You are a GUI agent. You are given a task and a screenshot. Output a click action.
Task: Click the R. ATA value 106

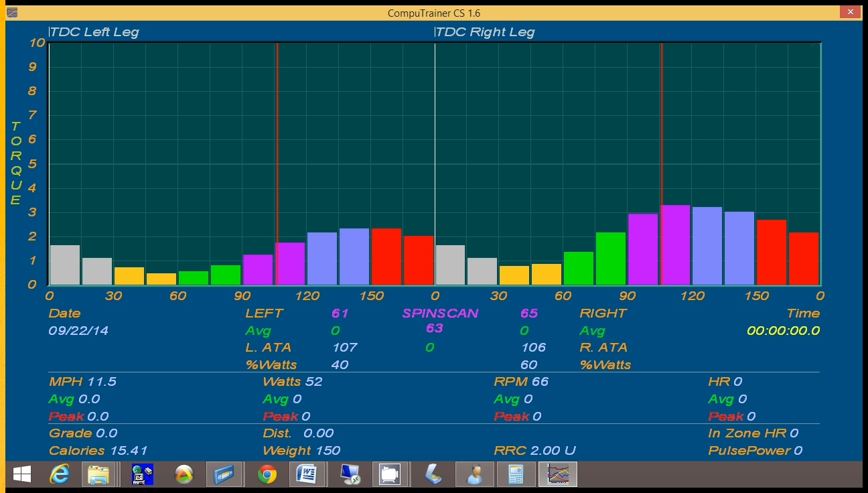coord(533,348)
